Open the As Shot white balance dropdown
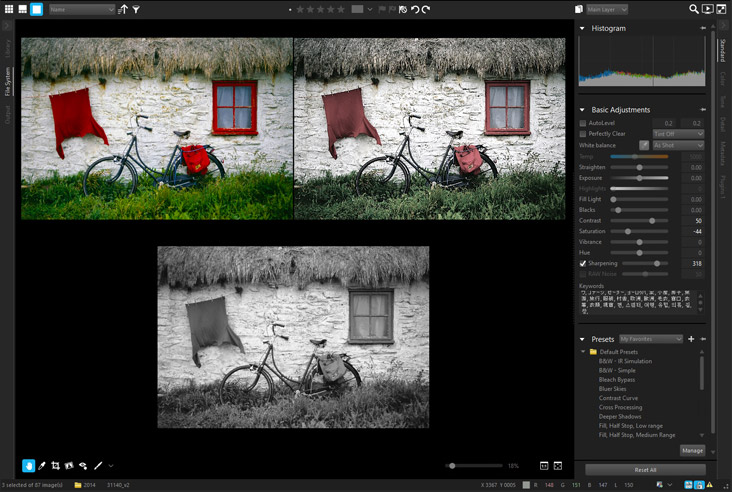 tap(677, 145)
